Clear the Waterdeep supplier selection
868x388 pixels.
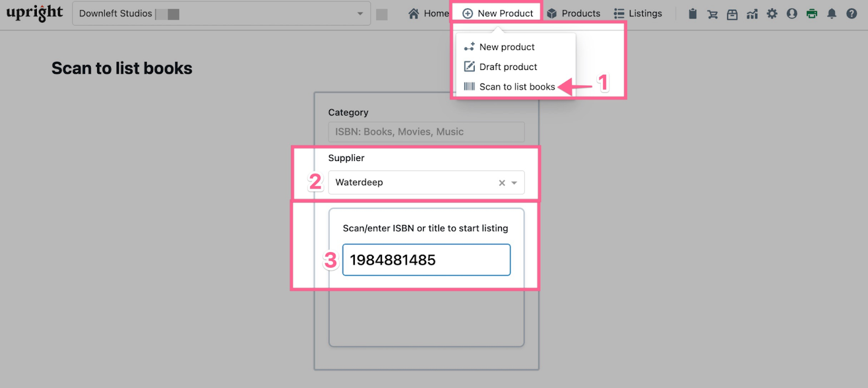(502, 183)
